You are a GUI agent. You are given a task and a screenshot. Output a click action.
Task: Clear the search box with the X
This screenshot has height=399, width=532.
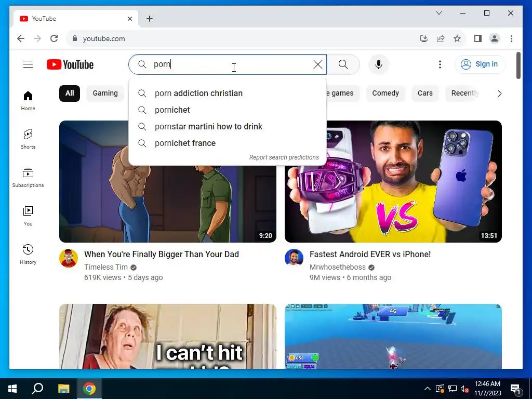pos(318,64)
